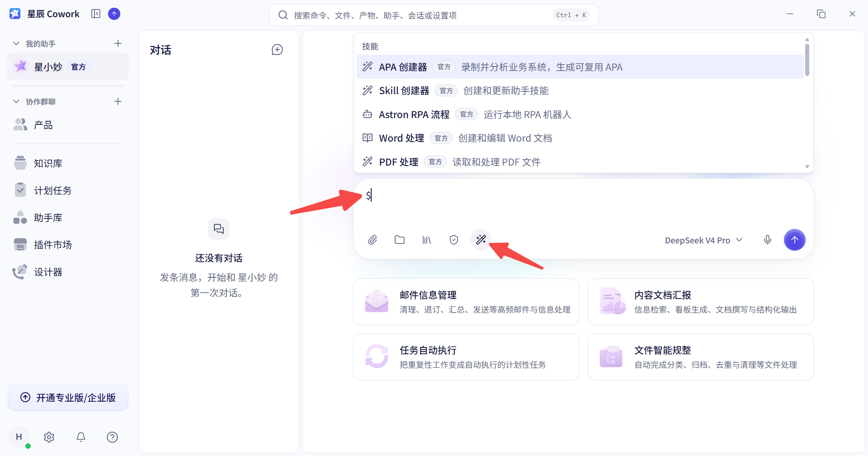Viewport: 868px width, 456px height.
Task: Open the 文件智能规整 card
Action: [701, 357]
